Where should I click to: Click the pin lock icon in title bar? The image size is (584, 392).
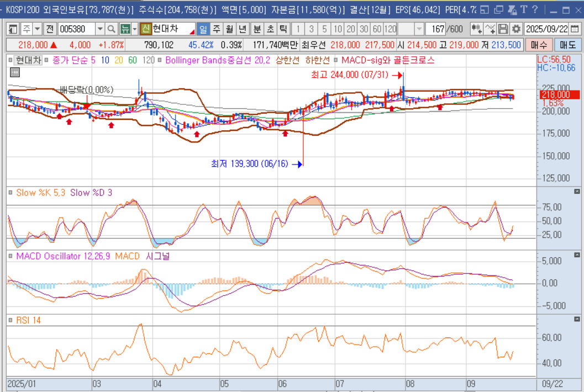pyautogui.click(x=512, y=10)
